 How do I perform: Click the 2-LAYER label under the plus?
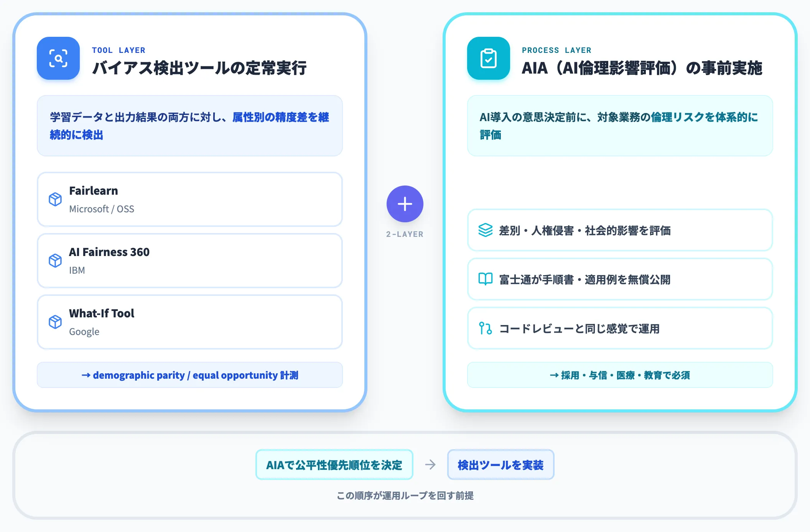(x=405, y=234)
